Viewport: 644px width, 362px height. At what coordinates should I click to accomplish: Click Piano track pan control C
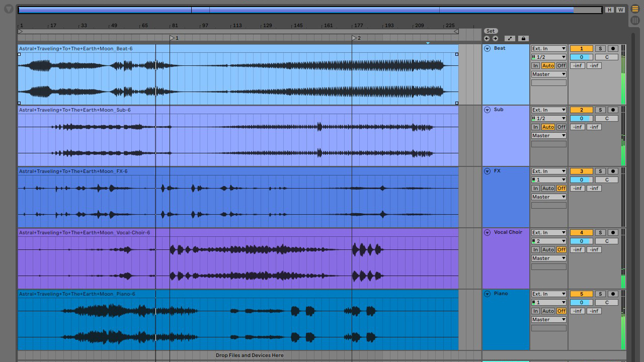(x=607, y=303)
